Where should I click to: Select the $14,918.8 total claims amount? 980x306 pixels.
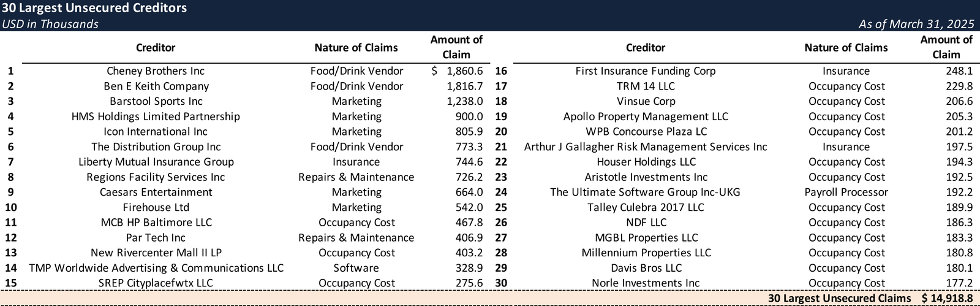pyautogui.click(x=947, y=299)
